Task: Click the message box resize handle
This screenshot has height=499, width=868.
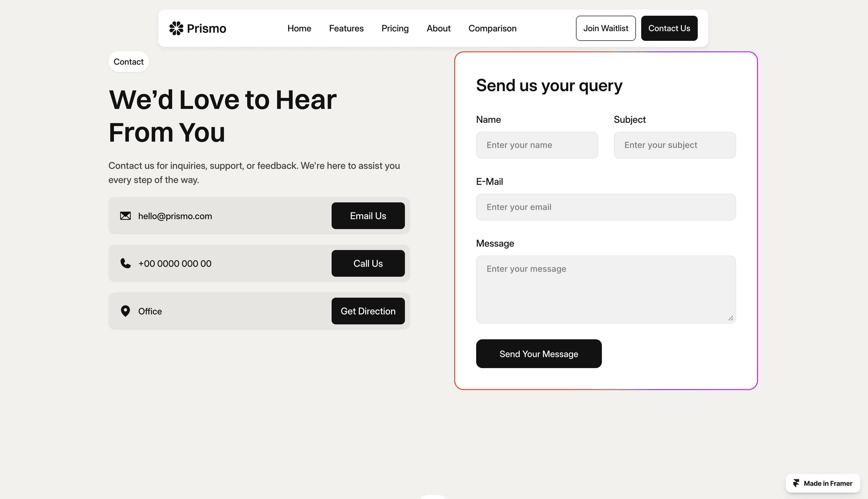Action: (730, 318)
